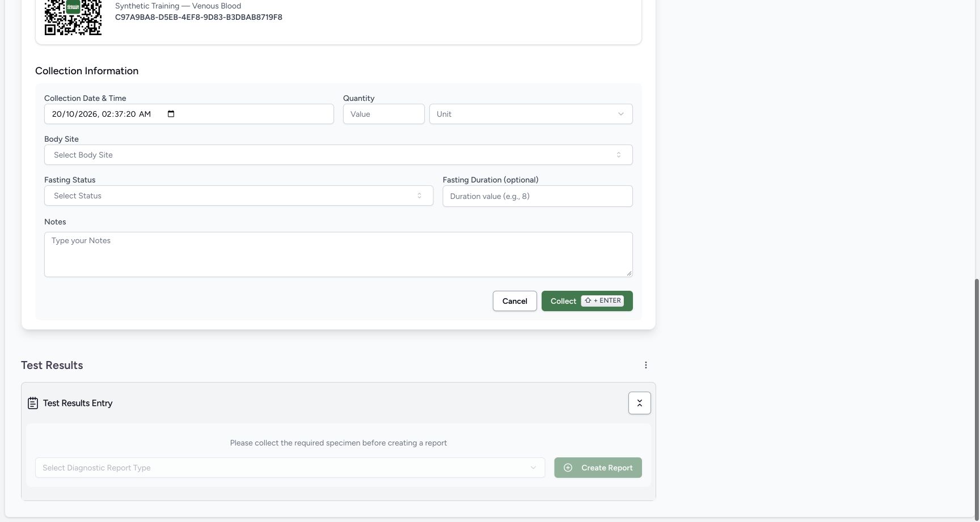This screenshot has width=980, height=522.
Task: Click the Quantity Value input field
Action: pyautogui.click(x=383, y=114)
